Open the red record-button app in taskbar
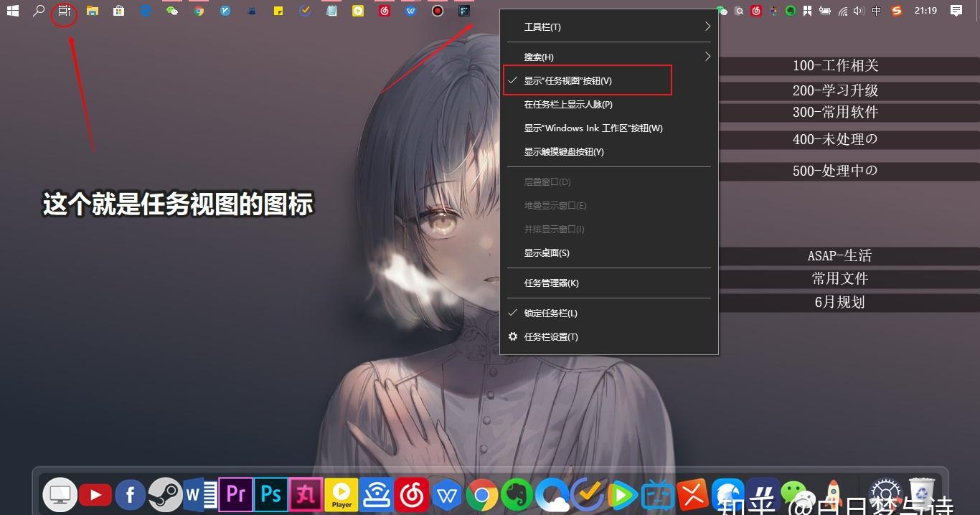 pyautogui.click(x=438, y=11)
